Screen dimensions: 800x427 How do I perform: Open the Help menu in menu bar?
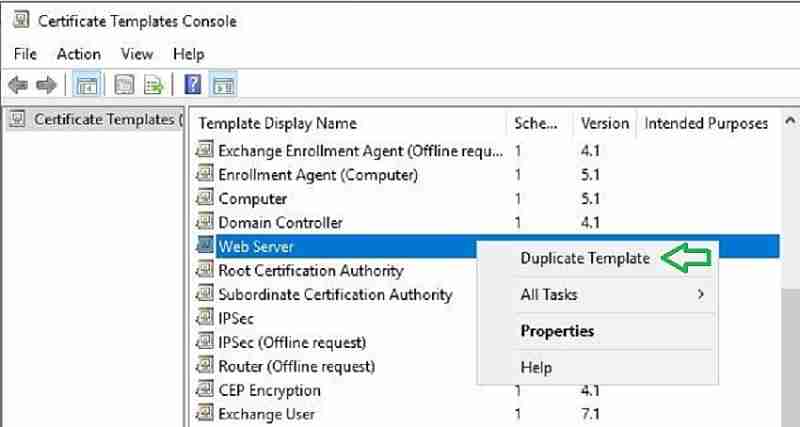tap(189, 54)
